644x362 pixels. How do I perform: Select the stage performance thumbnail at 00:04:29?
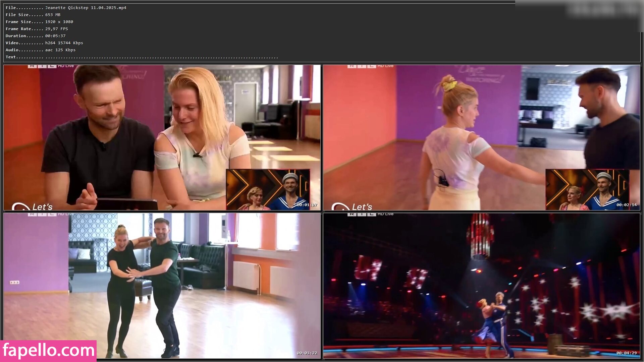481,286
